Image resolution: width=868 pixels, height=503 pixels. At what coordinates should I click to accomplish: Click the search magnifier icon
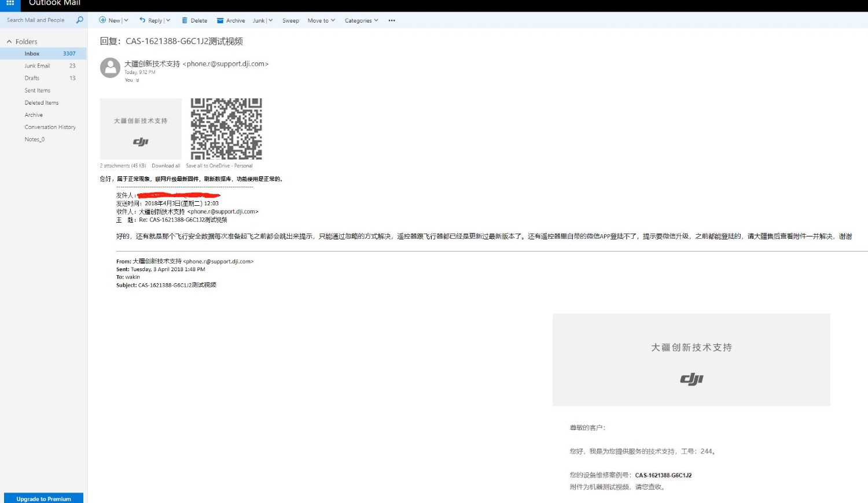click(x=80, y=20)
